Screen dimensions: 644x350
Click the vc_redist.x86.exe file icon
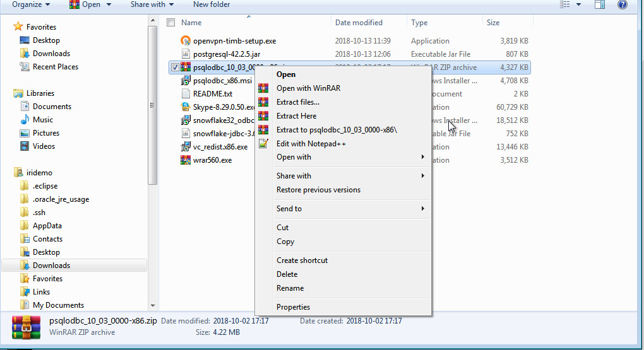coord(186,146)
